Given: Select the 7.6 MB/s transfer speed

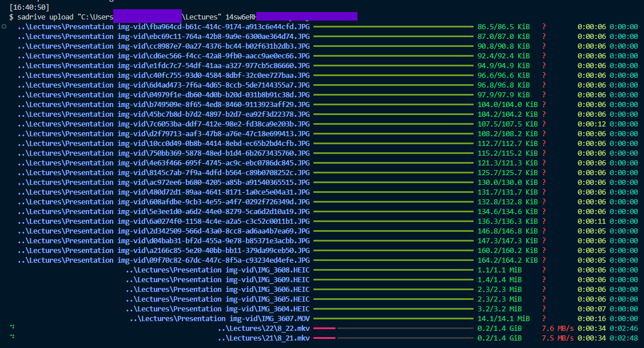Looking at the screenshot, I should [558, 329].
